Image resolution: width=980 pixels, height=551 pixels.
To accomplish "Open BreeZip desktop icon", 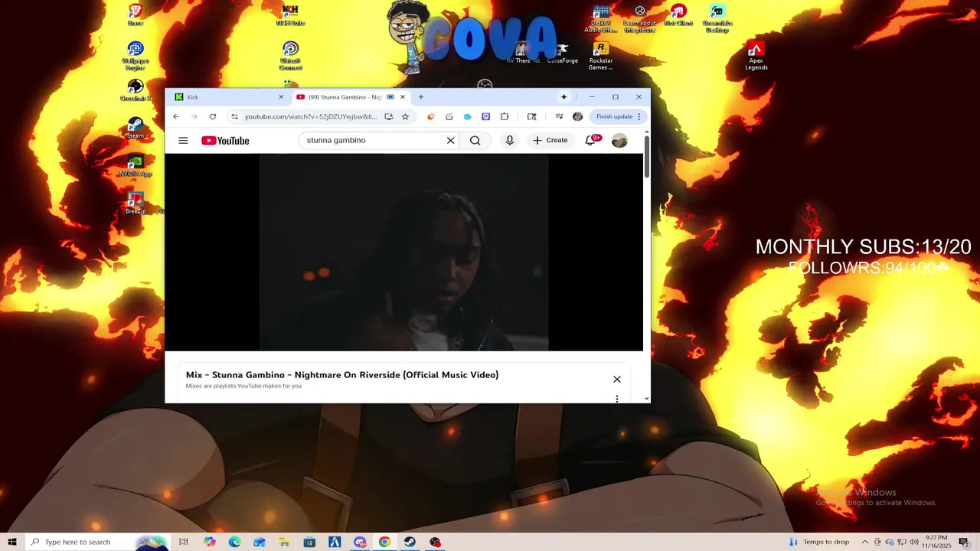I will (x=136, y=204).
